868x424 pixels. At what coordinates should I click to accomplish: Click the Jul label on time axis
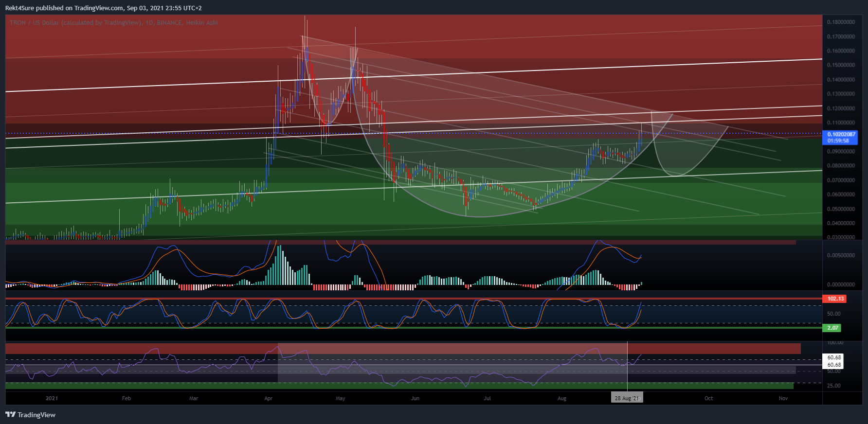(487, 398)
